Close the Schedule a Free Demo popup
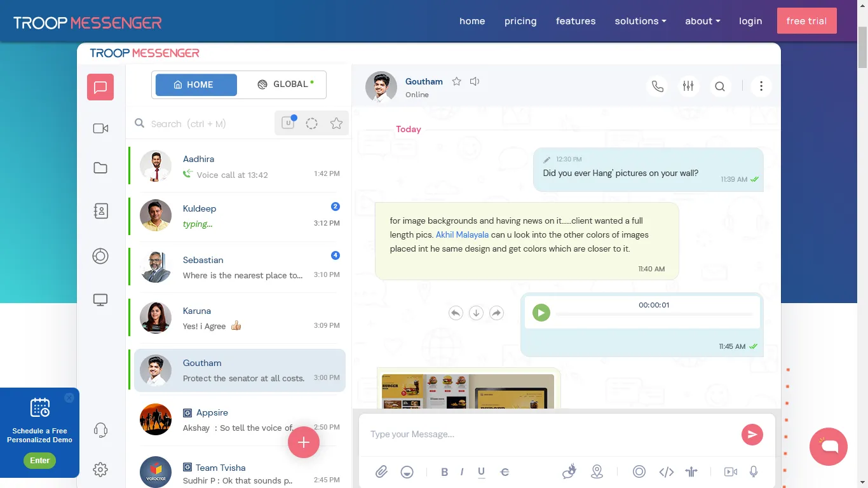868x488 pixels. tap(69, 398)
